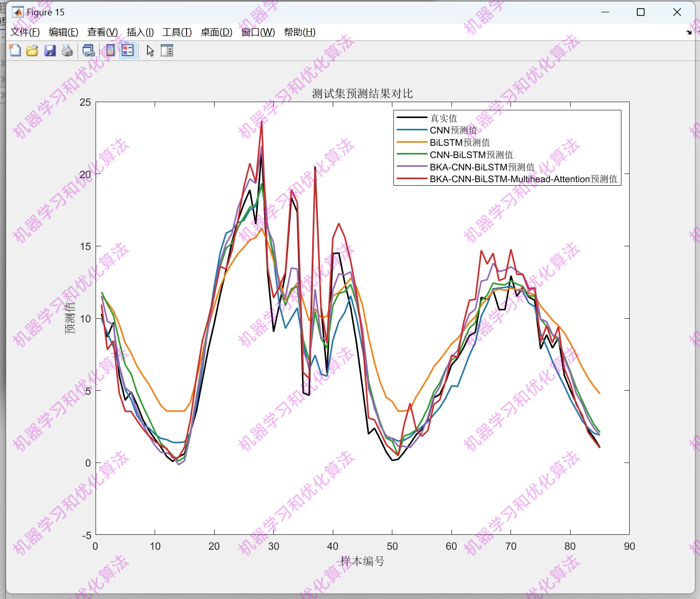This screenshot has width=700, height=599.
Task: Open a file with the folder icon
Action: click(x=32, y=50)
